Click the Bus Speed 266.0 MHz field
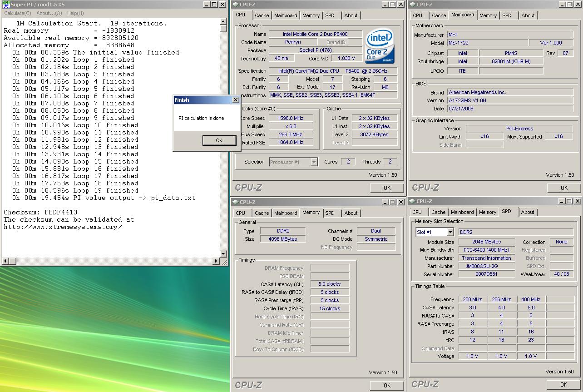This screenshot has height=392, width=583. pyautogui.click(x=291, y=134)
